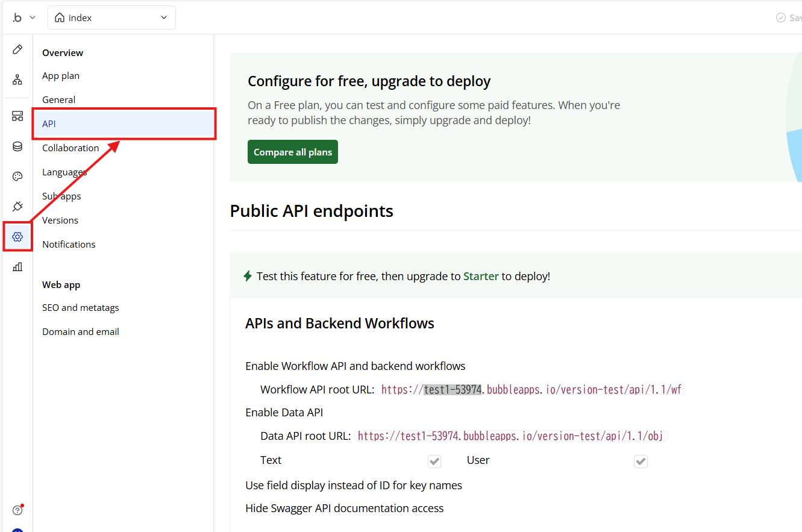Open Domain and email settings
This screenshot has height=532, width=802.
point(81,331)
